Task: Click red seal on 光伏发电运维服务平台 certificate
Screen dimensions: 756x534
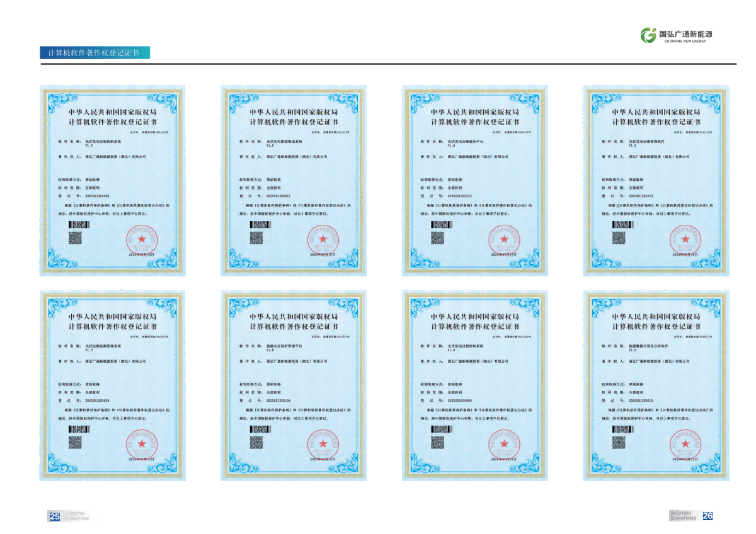Action: [504, 241]
